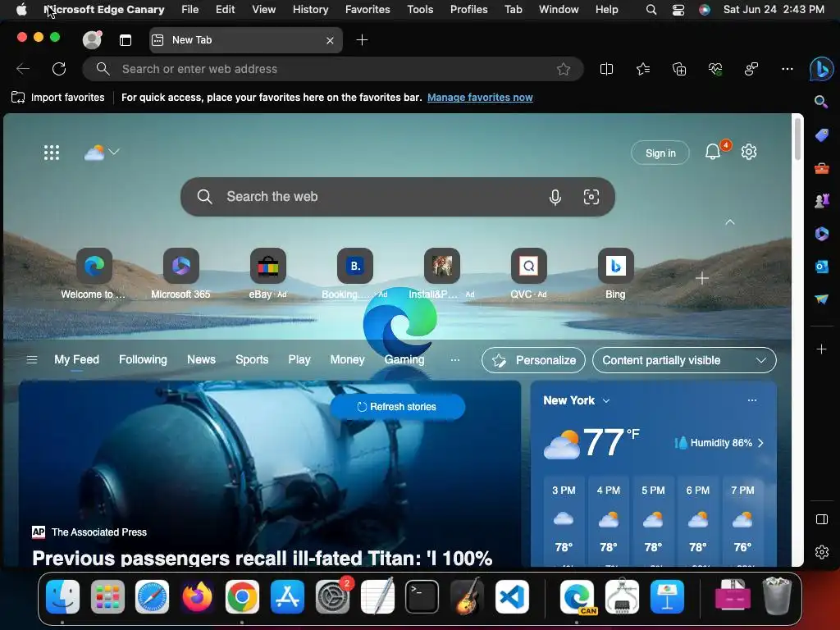Collapse the quick links section

729,221
